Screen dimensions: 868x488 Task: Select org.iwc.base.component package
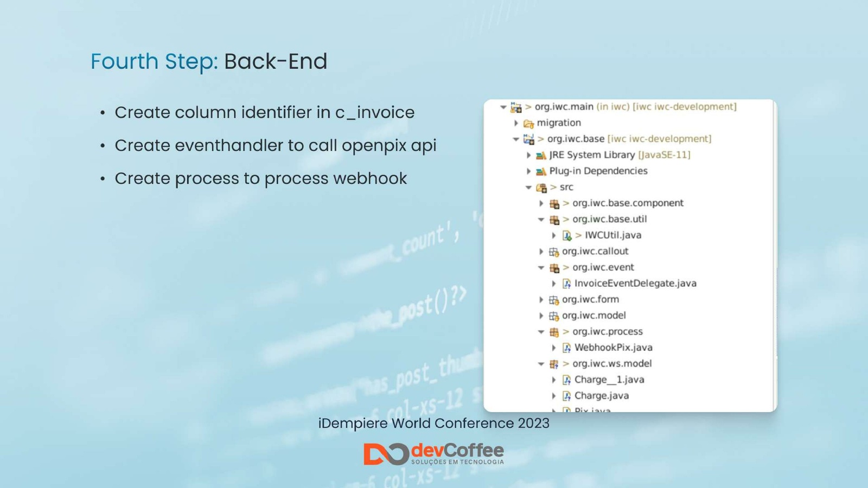tap(627, 203)
